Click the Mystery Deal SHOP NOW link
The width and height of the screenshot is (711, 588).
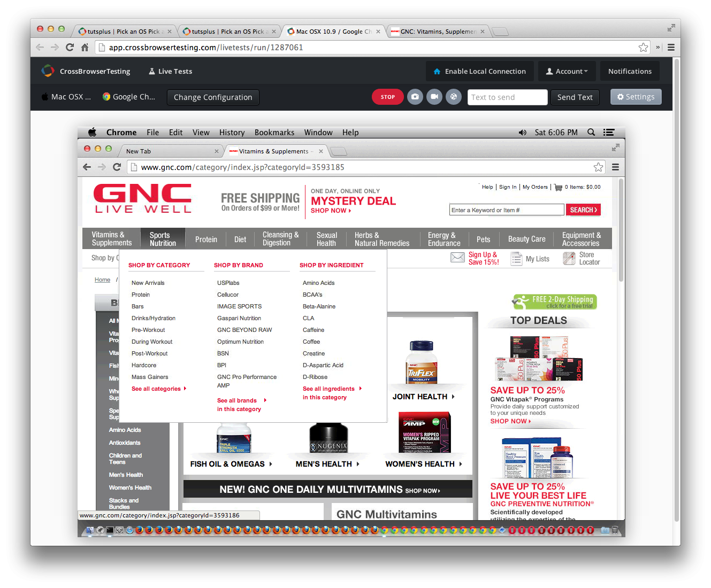331,211
